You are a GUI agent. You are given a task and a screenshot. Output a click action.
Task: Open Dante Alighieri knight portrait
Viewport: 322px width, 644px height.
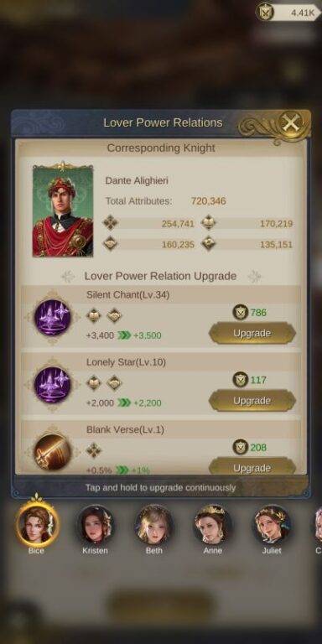point(63,210)
